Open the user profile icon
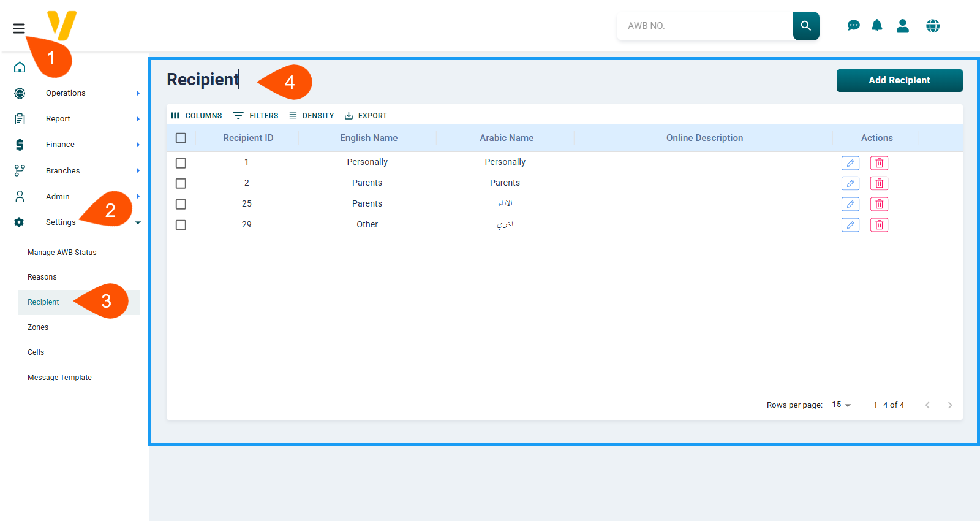This screenshot has height=521, width=980. pos(902,26)
